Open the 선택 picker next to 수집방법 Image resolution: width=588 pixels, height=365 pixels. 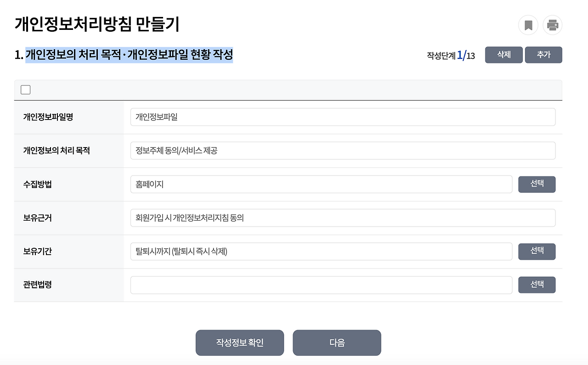537,184
